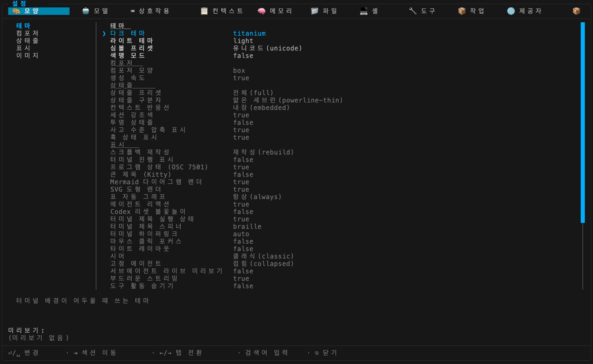Click the folder icon of the 파일 tab

pos(315,11)
